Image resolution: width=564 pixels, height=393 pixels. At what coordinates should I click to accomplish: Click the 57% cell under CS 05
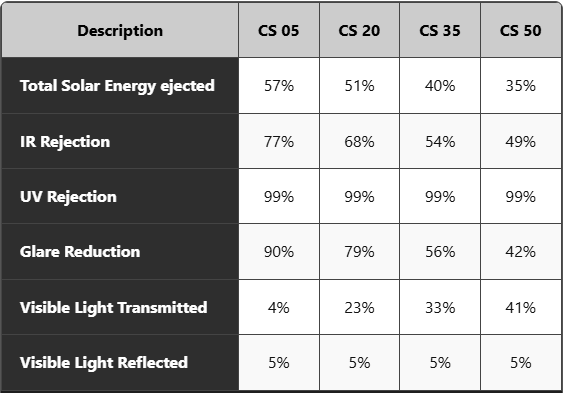click(279, 86)
